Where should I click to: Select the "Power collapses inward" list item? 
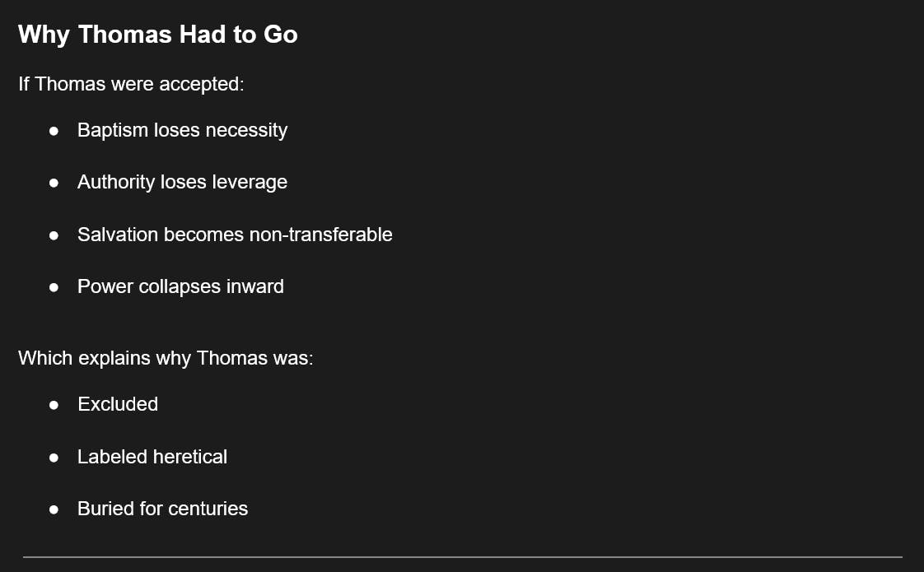click(x=180, y=286)
